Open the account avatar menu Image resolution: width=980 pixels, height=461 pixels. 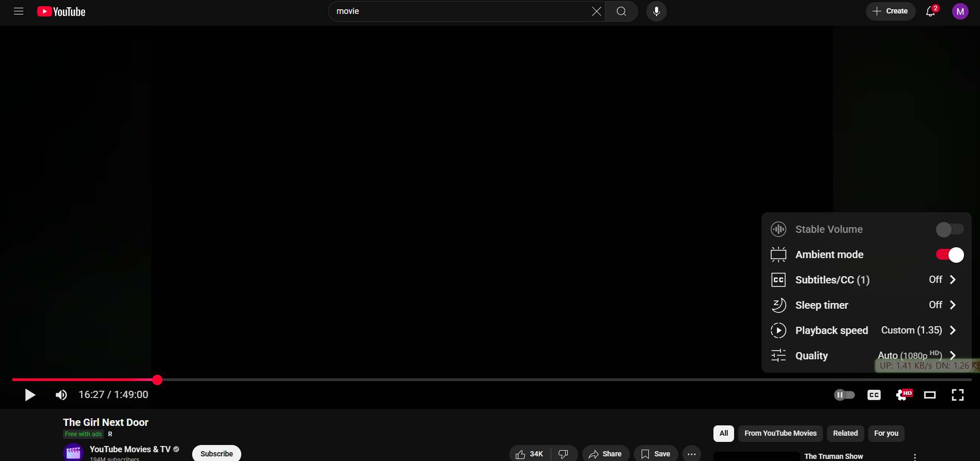960,11
